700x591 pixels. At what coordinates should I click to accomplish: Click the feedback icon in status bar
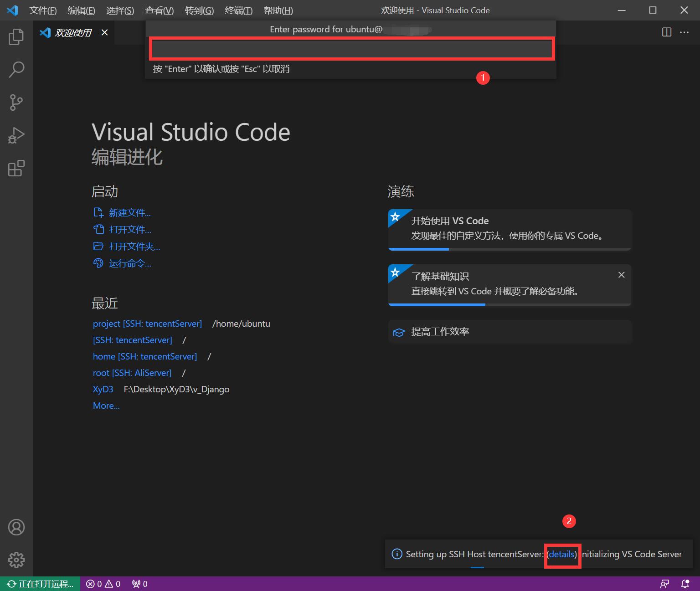665,584
